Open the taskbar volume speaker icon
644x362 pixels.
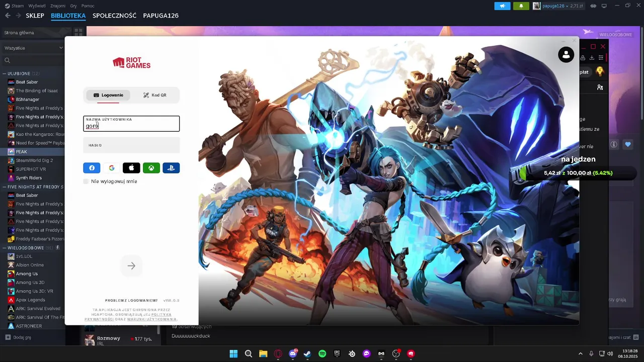pyautogui.click(x=610, y=354)
